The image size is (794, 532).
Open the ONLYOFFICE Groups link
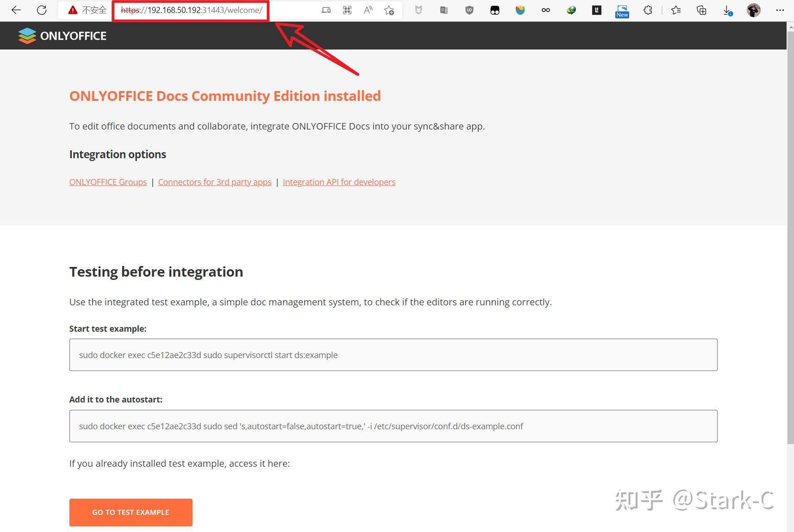(x=107, y=182)
